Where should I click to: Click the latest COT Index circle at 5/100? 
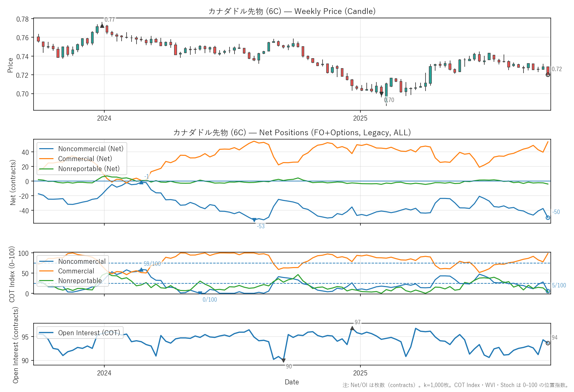click(548, 291)
